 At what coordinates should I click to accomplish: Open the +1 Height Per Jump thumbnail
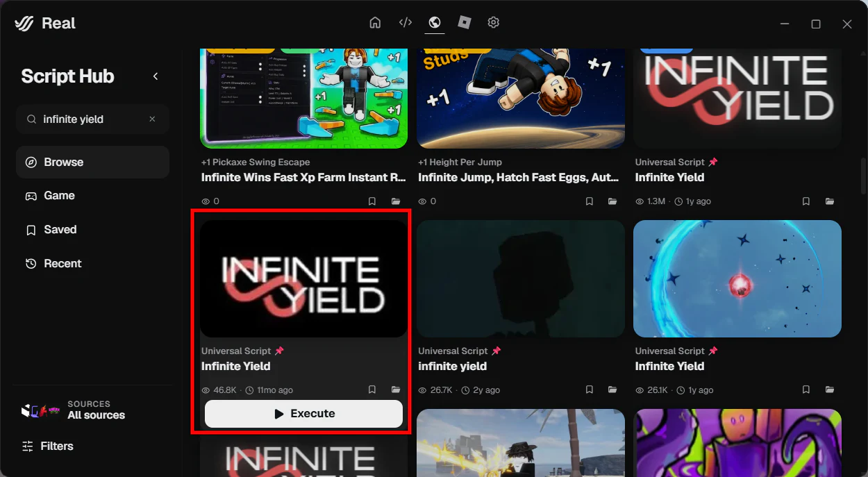pos(521,98)
